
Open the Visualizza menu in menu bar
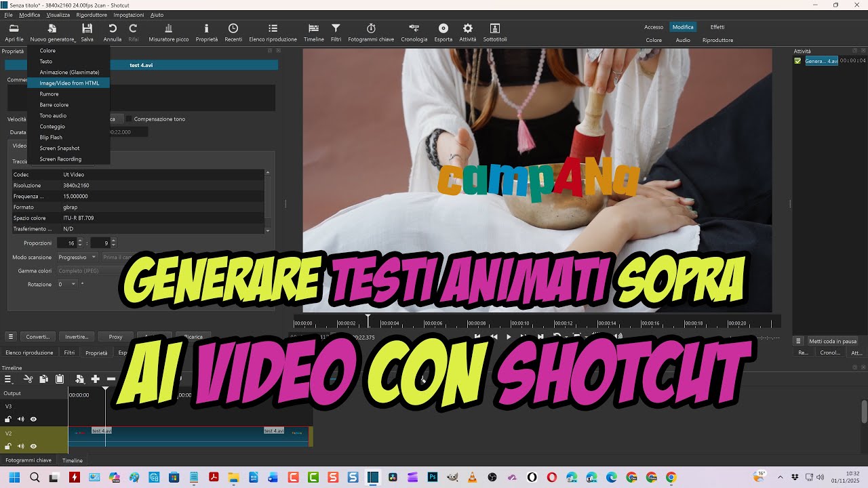click(58, 15)
